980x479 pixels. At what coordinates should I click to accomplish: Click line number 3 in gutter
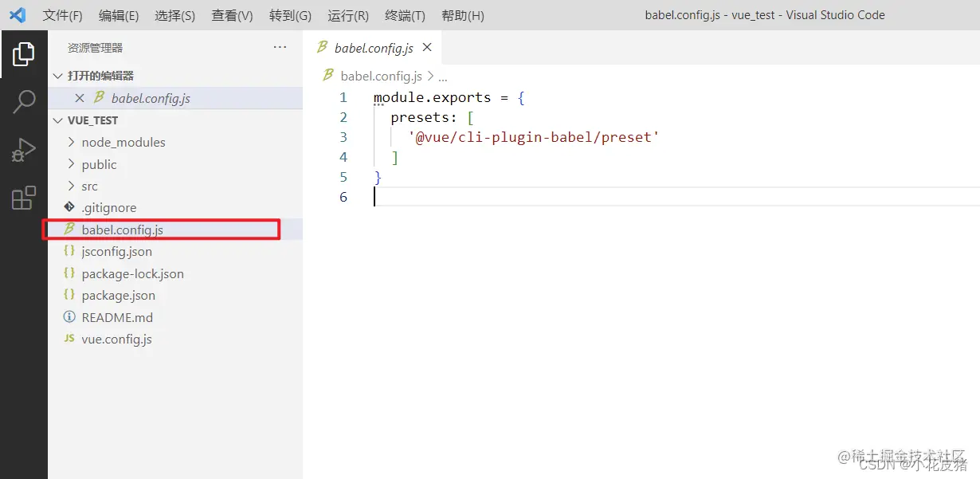click(343, 137)
